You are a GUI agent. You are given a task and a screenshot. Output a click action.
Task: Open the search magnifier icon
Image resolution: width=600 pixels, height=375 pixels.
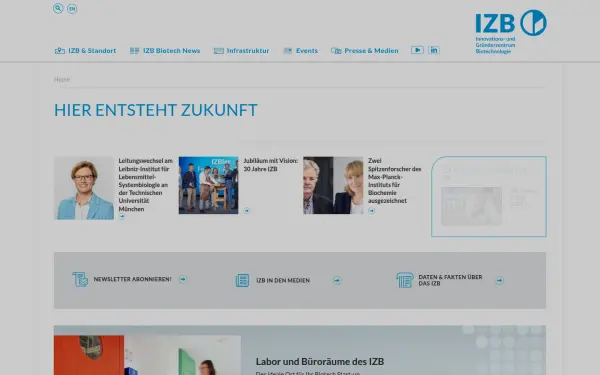pos(58,8)
